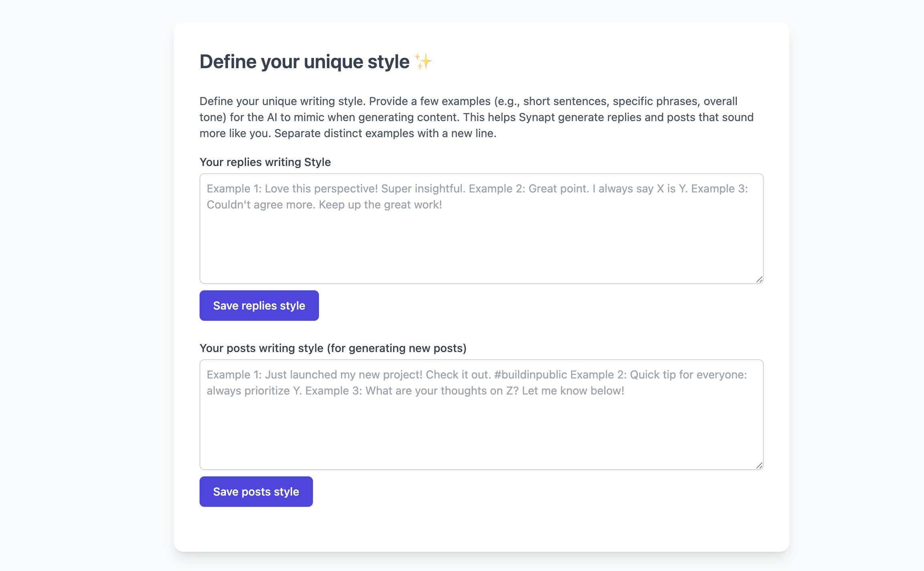Click the 'always prioritize Y' placeholder line

[x=254, y=391]
